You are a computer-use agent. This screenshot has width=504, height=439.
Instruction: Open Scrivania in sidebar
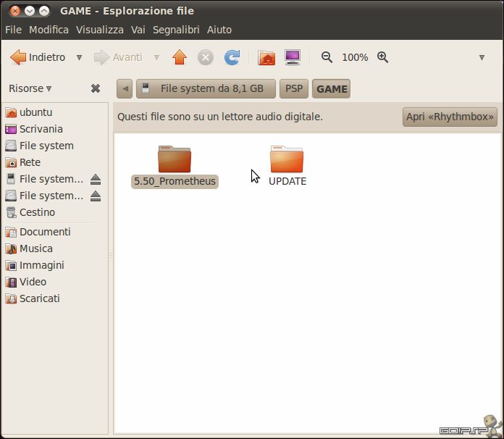click(x=41, y=129)
